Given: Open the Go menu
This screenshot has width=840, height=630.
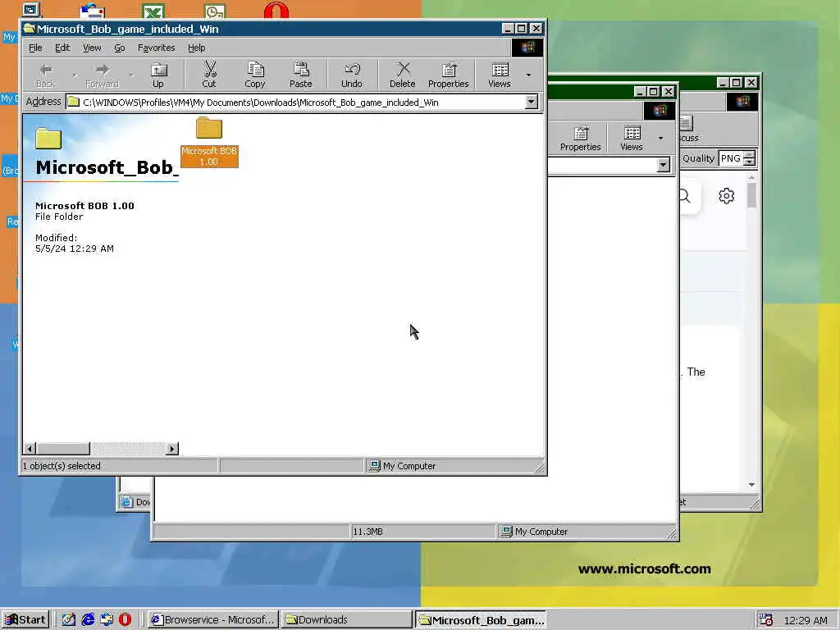Looking at the screenshot, I should coord(120,48).
